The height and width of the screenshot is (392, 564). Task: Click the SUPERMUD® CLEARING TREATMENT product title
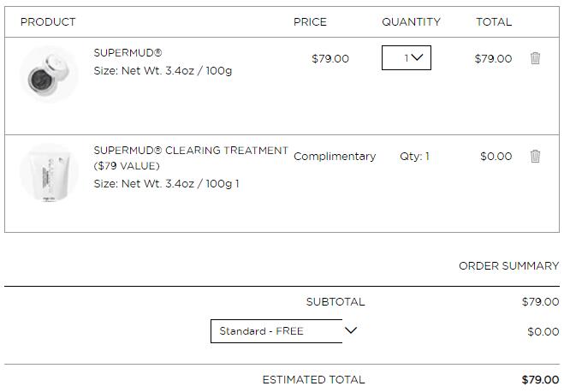[191, 151]
